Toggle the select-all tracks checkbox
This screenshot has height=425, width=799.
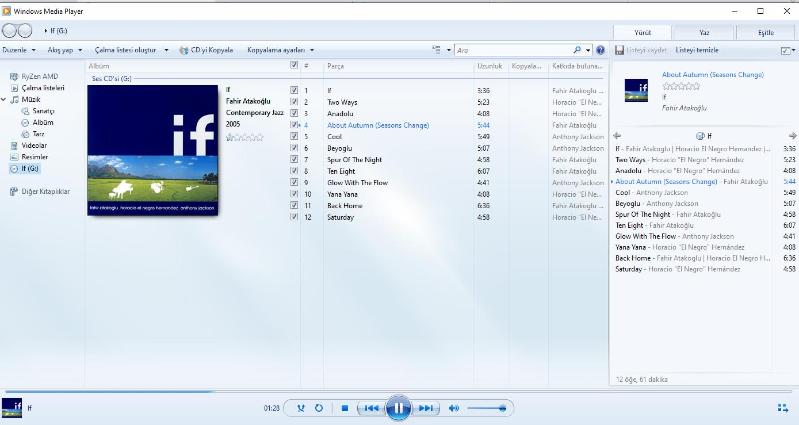[x=294, y=65]
